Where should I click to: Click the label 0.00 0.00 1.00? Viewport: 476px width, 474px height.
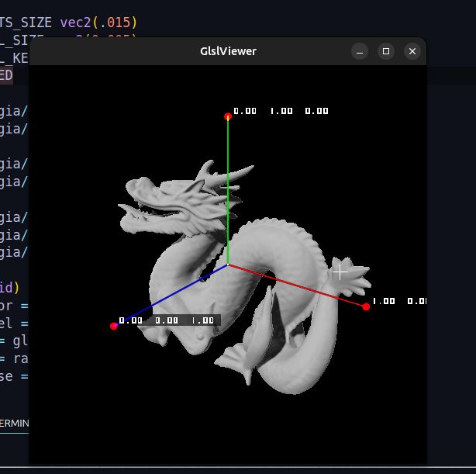(x=167, y=320)
